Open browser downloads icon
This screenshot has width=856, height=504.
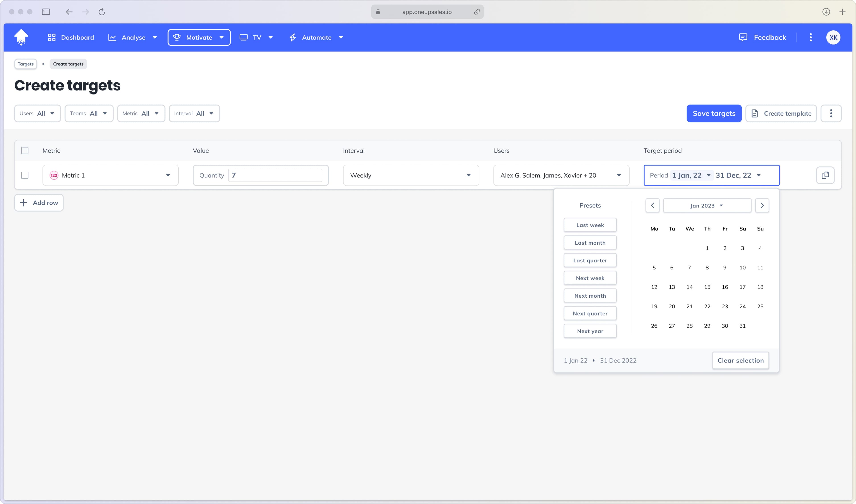826,12
